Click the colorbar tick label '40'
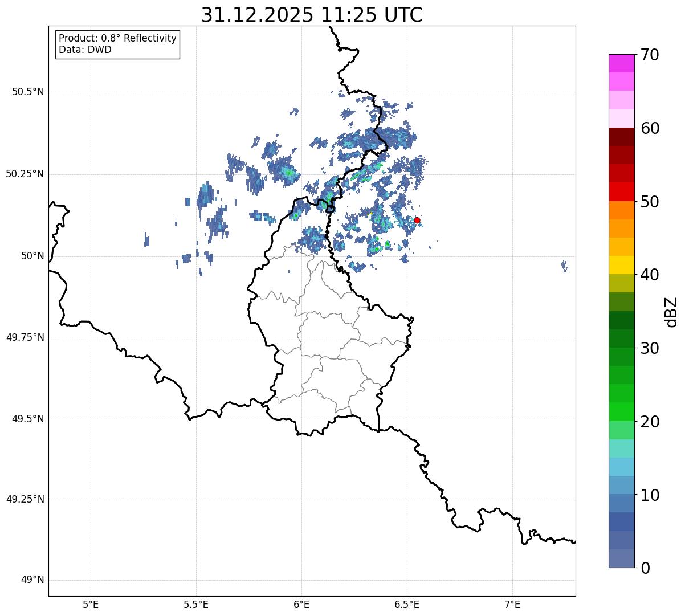Image resolution: width=685 pixels, height=616 pixels. pos(650,275)
